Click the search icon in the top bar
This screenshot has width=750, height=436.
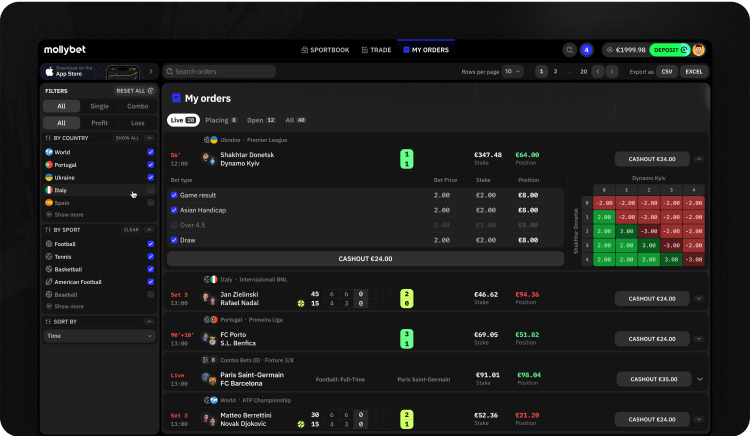[x=570, y=49]
